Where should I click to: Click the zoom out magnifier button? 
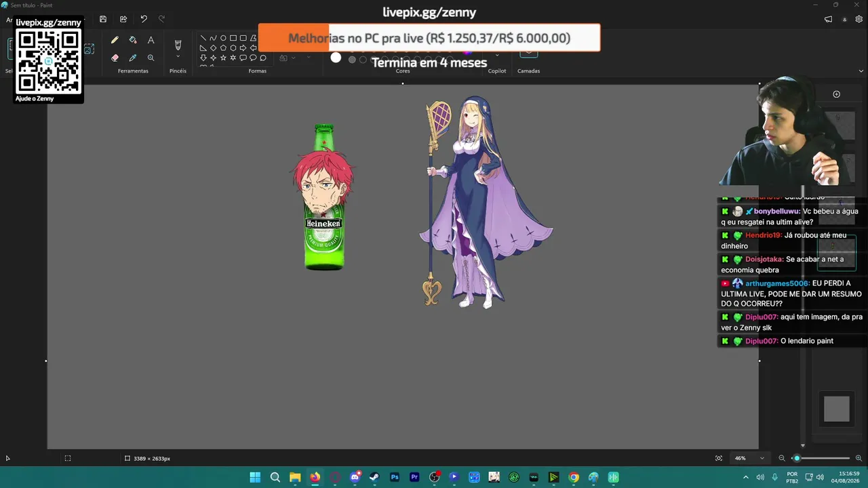(782, 458)
